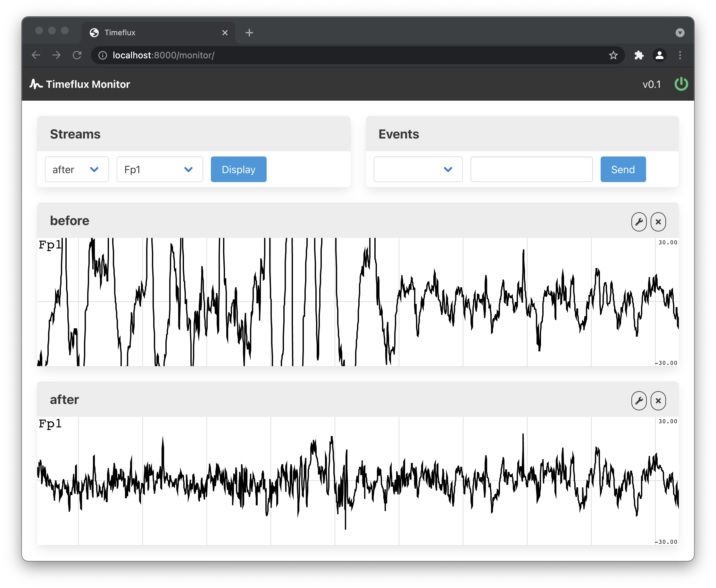Click the Timeflux Monitor logo

coord(80,84)
